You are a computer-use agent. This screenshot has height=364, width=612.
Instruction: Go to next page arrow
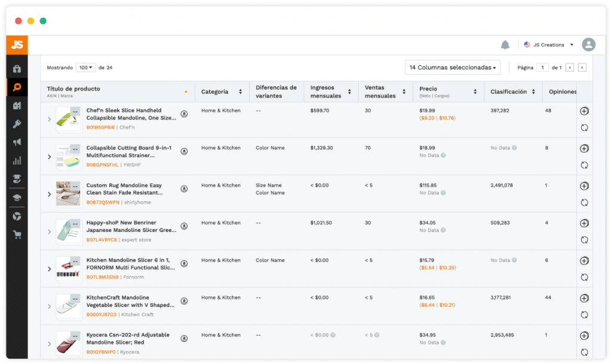coord(582,68)
